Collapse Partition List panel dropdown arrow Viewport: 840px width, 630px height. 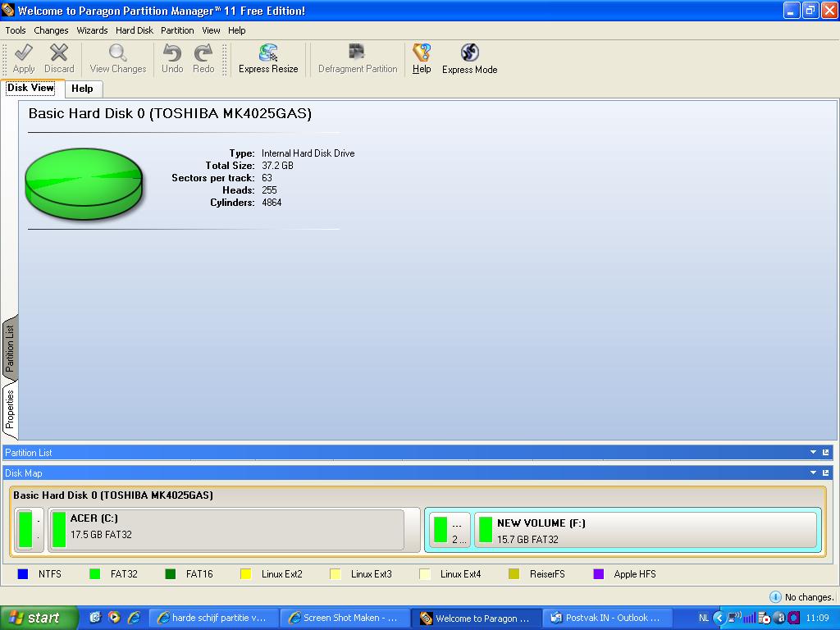click(x=813, y=453)
